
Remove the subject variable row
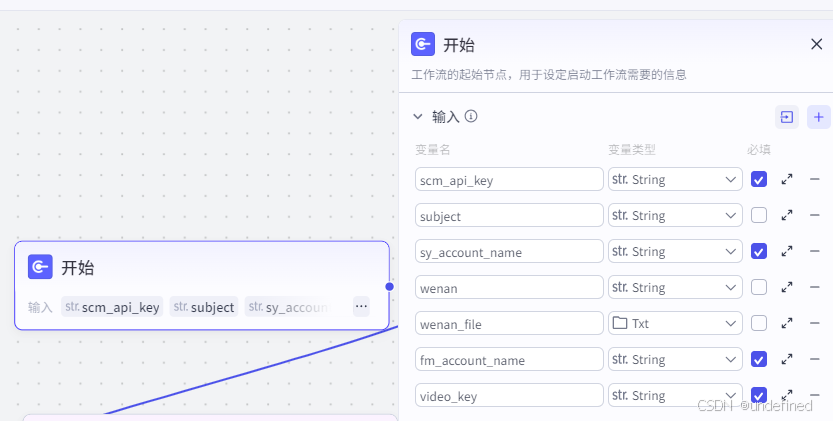pyautogui.click(x=814, y=215)
